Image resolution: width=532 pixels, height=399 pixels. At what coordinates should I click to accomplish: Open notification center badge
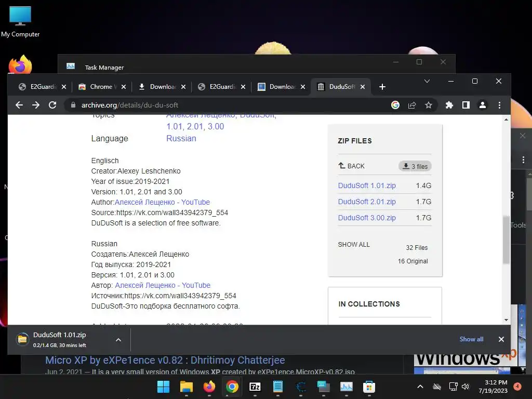tap(517, 387)
